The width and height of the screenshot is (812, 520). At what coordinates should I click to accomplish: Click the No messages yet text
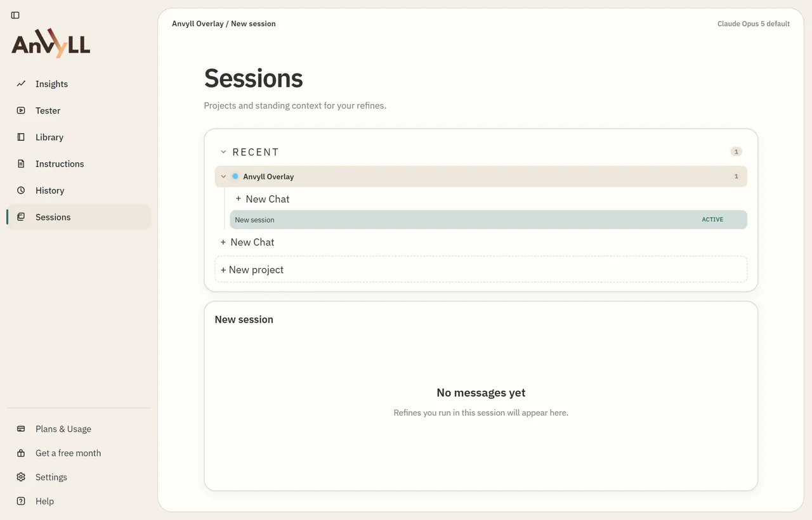(x=481, y=393)
